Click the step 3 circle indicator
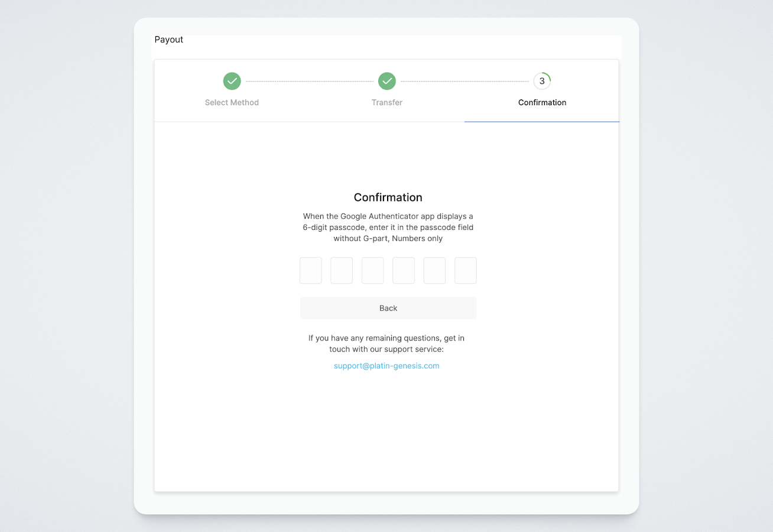Screen dimensions: 773x532 pyautogui.click(x=542, y=81)
